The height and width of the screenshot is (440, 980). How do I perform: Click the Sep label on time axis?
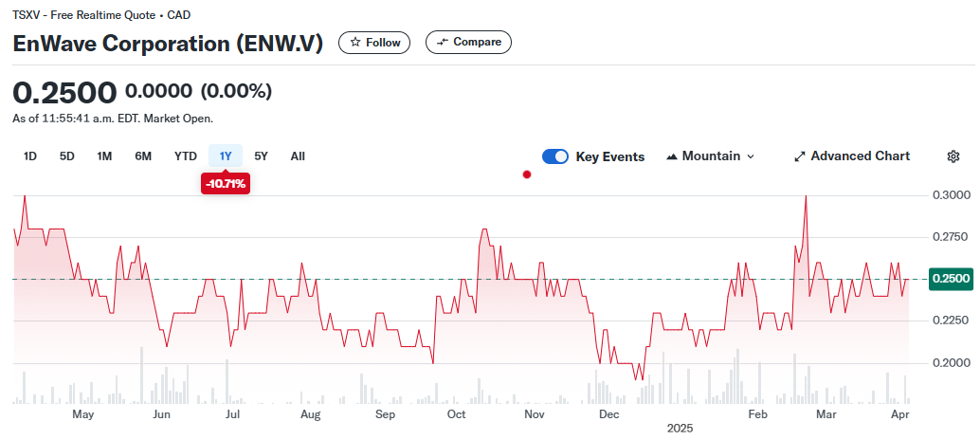[385, 415]
